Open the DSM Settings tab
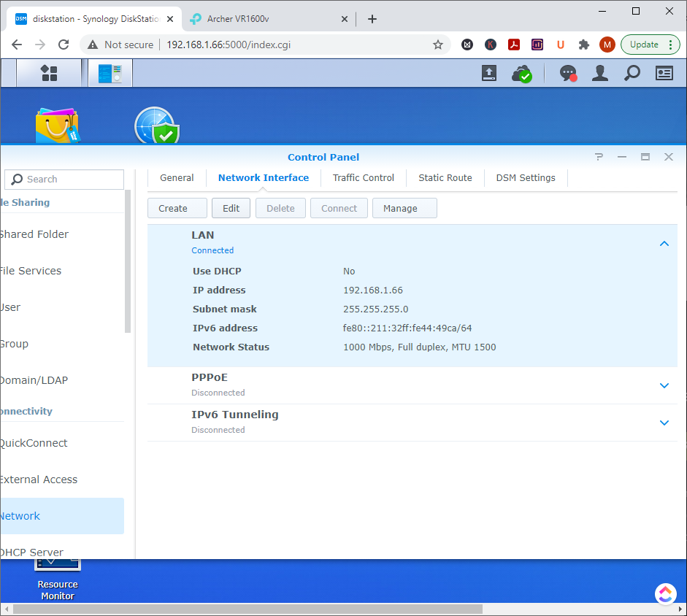The height and width of the screenshot is (616, 687). [x=526, y=177]
